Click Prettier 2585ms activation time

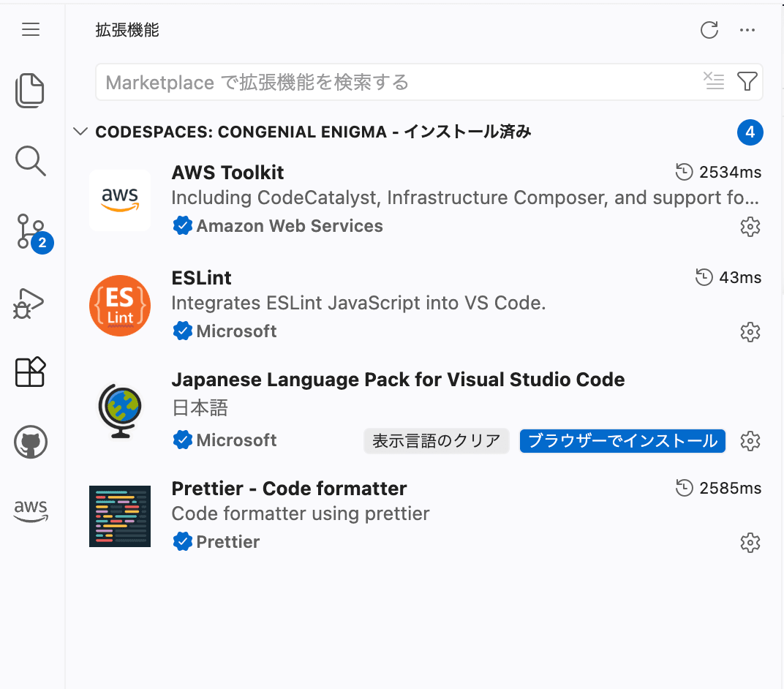click(718, 488)
